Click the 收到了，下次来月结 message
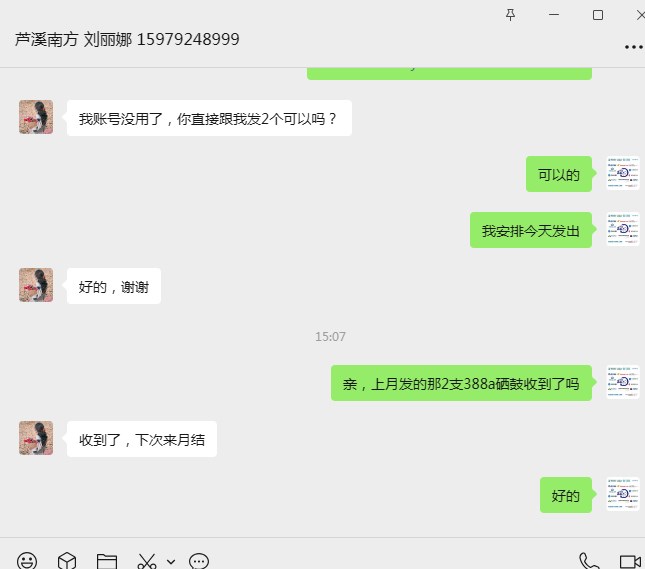This screenshot has height=569, width=645. pos(142,439)
